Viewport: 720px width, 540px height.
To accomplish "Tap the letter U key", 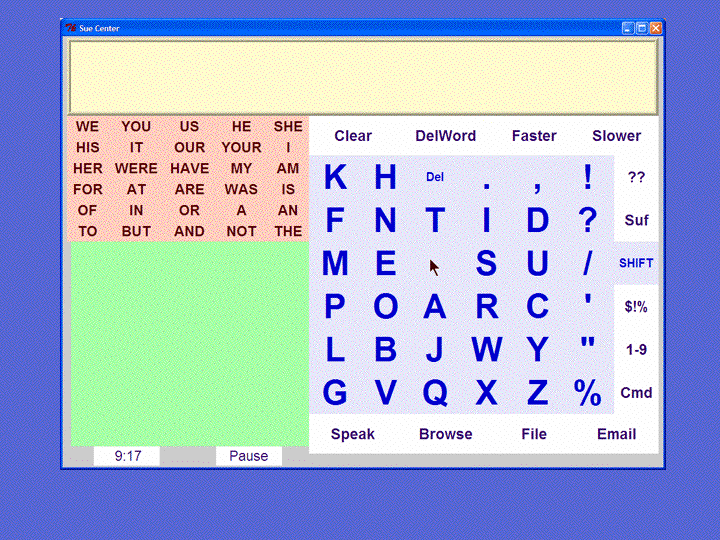I will point(537,263).
